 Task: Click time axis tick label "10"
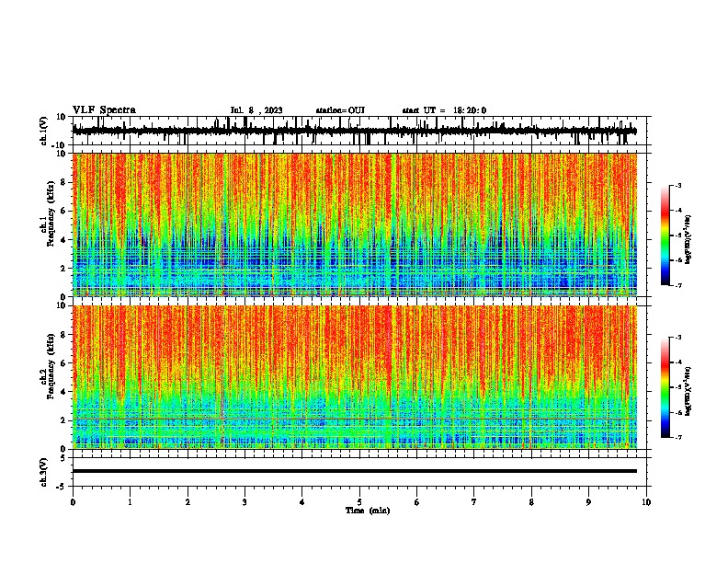click(x=646, y=502)
